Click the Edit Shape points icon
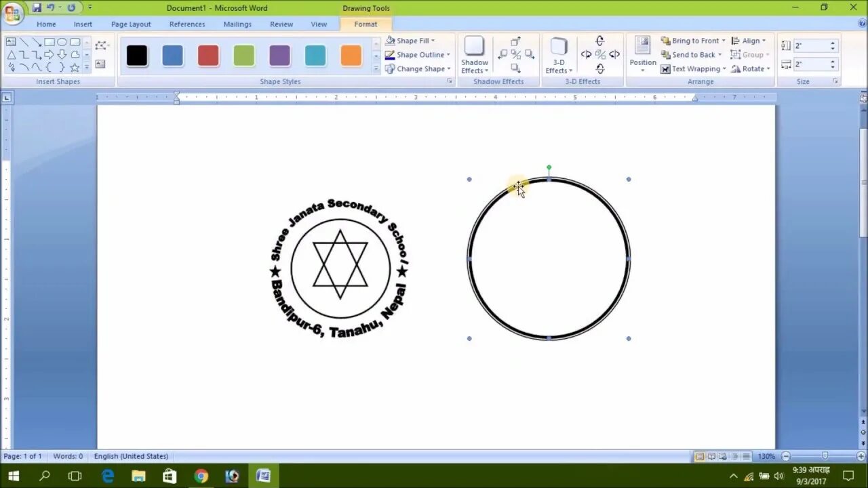This screenshot has height=488, width=868. point(101,45)
